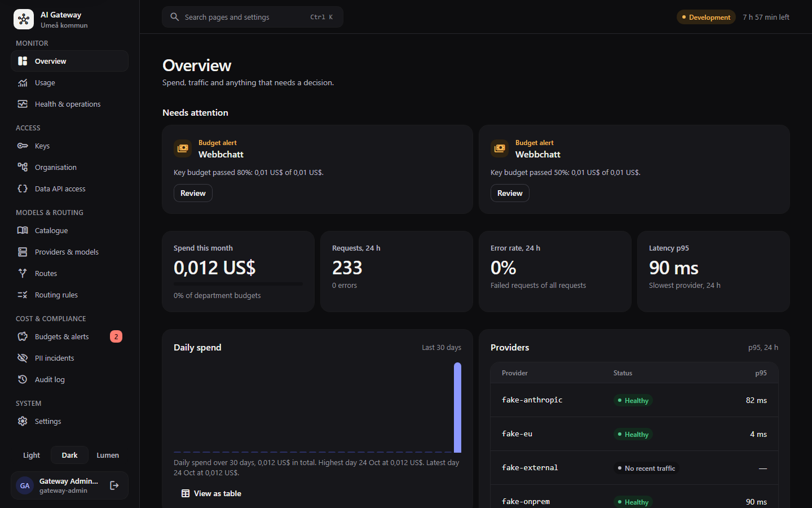The width and height of the screenshot is (812, 508).
Task: Click the Settings gear icon
Action: coord(23,421)
